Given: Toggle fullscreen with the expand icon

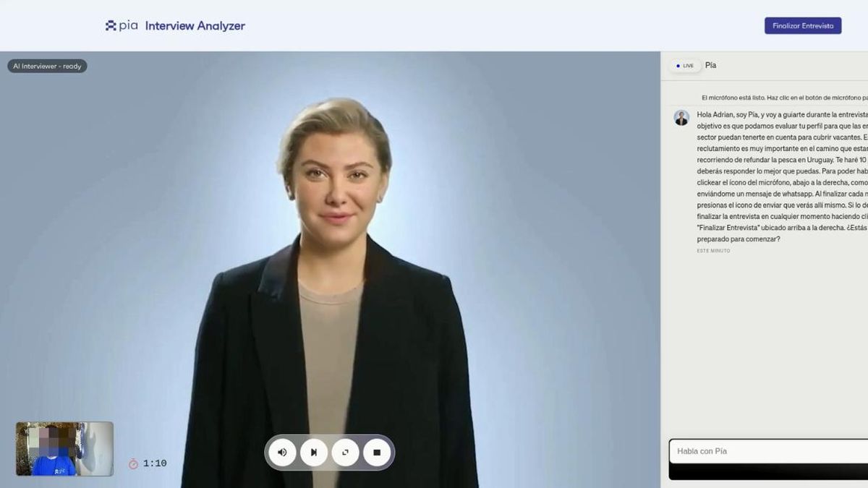Looking at the screenshot, I should click(345, 453).
